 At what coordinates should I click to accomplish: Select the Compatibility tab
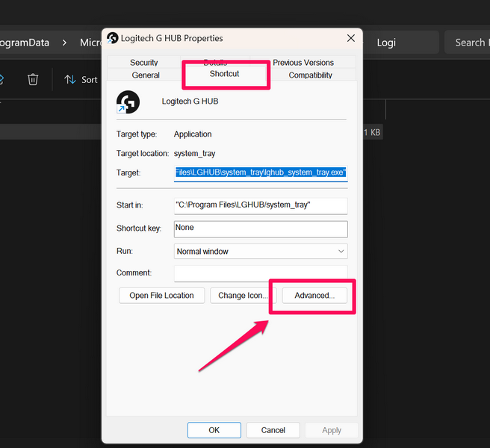(310, 75)
